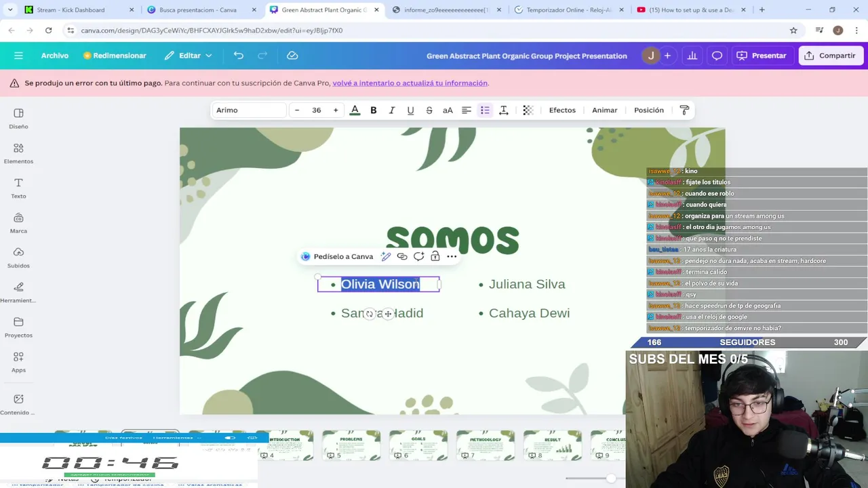The image size is (868, 488).
Task: Open the Compartir share button
Action: tap(831, 56)
